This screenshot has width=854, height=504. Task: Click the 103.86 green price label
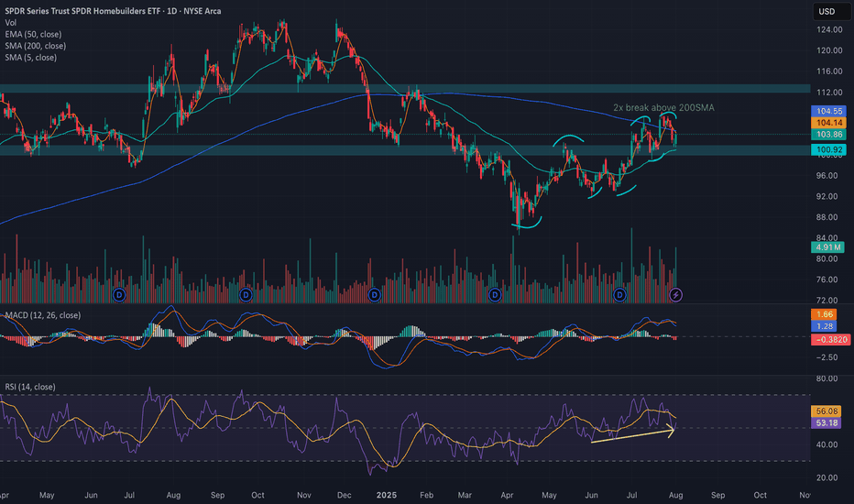point(829,134)
